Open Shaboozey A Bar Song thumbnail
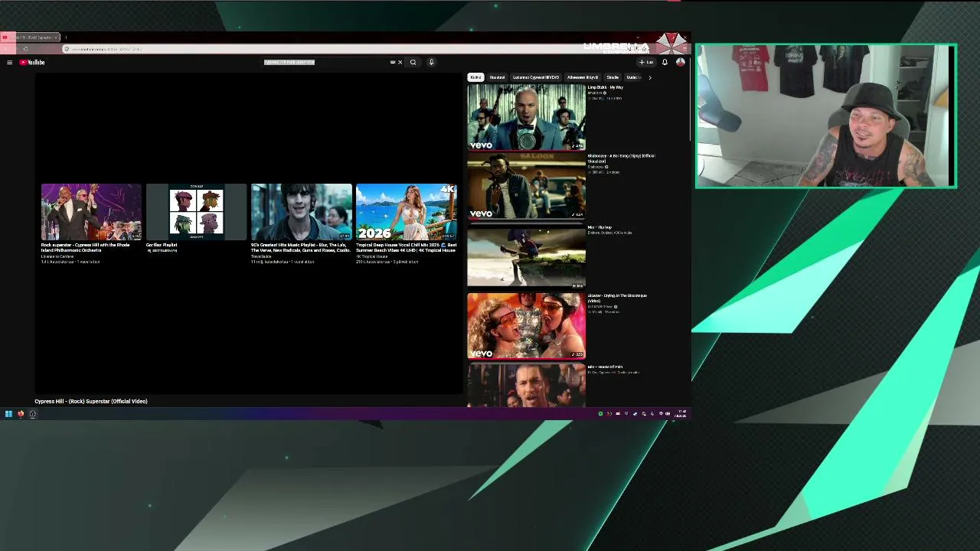 point(527,187)
